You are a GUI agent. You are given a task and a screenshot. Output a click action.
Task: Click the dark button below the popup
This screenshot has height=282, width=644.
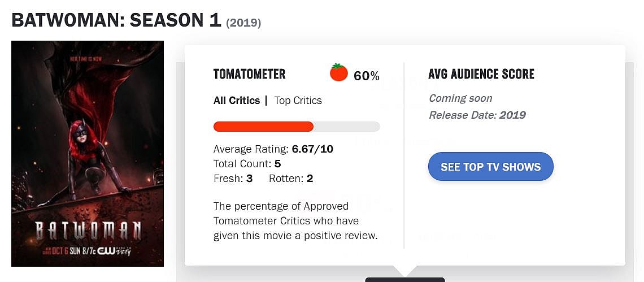pyautogui.click(x=404, y=279)
